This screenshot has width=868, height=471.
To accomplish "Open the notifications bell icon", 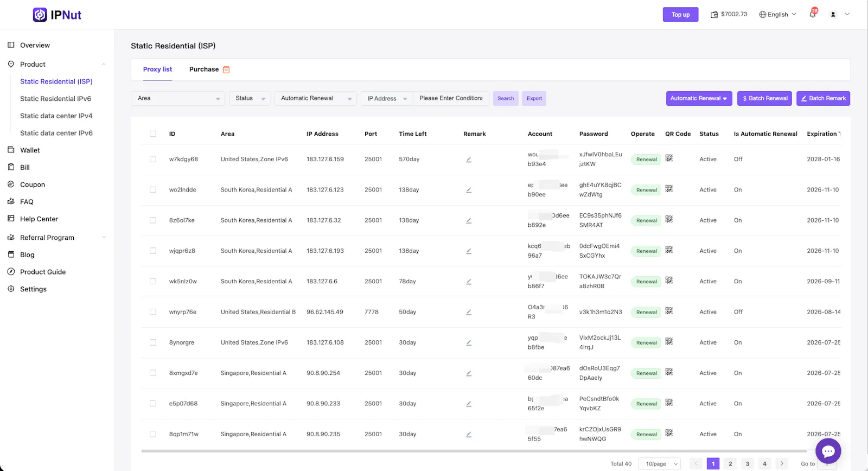I will (813, 14).
